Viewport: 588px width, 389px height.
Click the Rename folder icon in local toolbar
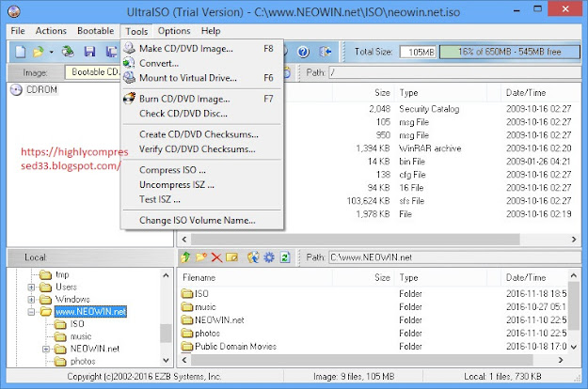pos(232,257)
